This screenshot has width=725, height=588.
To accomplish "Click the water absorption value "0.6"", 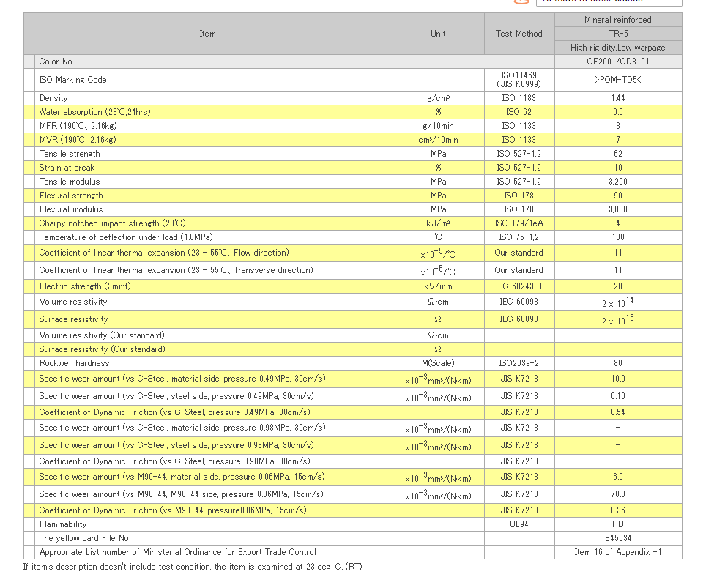I will [618, 112].
